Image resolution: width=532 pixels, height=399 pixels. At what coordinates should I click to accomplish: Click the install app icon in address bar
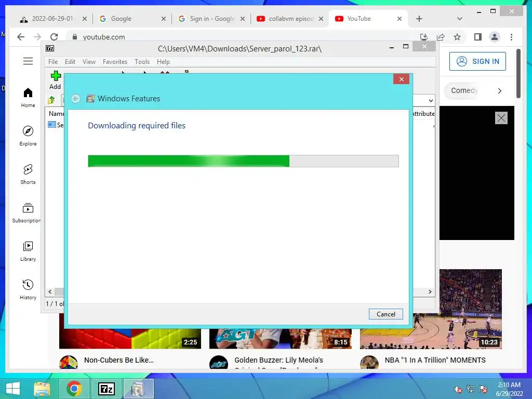[x=424, y=37]
